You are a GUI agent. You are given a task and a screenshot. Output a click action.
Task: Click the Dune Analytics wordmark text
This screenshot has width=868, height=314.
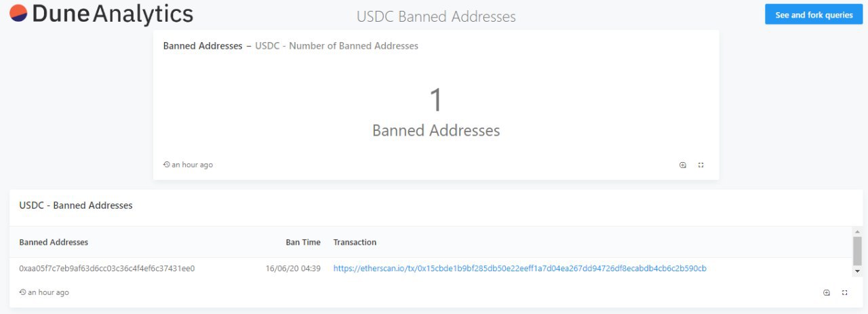[x=113, y=14]
